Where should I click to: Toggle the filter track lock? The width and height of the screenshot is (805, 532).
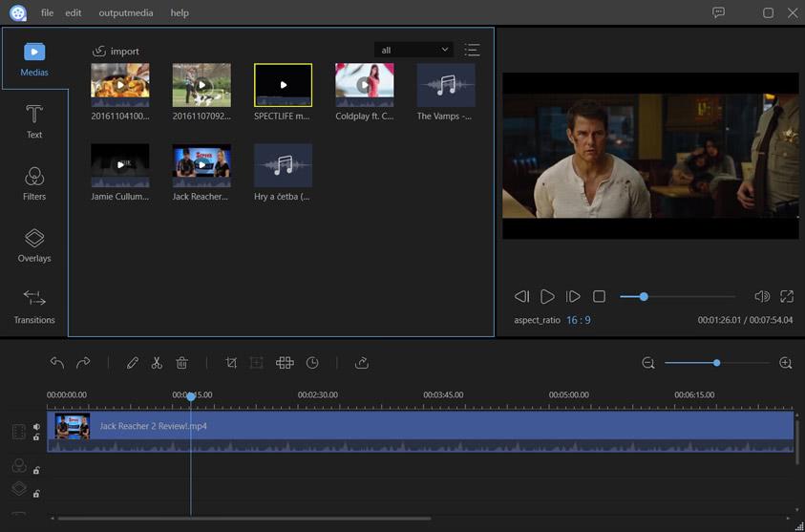click(x=36, y=470)
